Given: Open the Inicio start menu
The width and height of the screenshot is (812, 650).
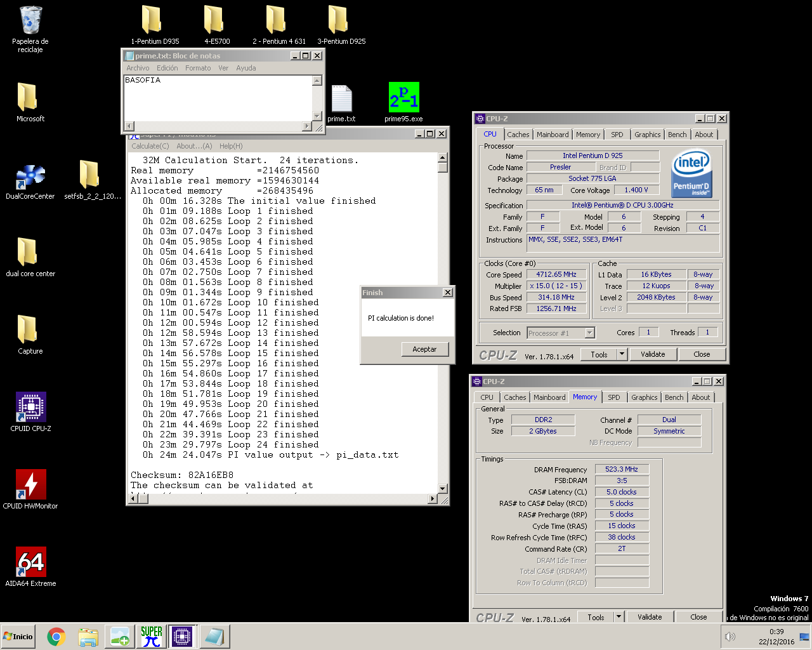Looking at the screenshot, I should click(x=18, y=637).
